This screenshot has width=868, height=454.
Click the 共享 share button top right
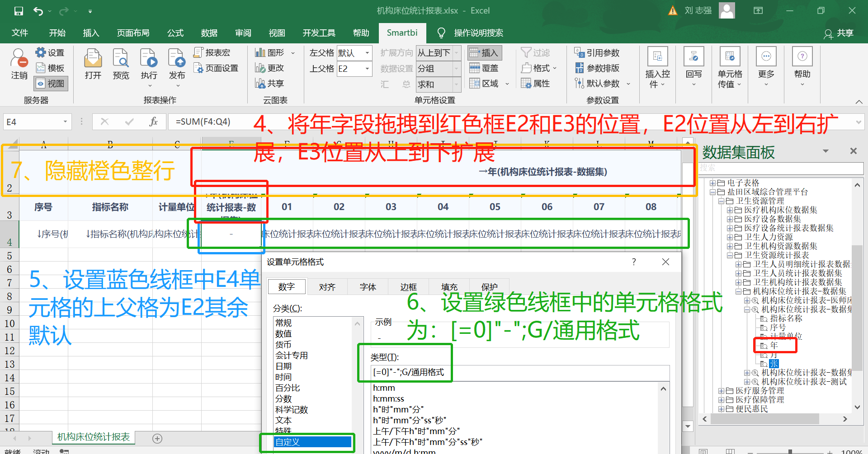(x=839, y=33)
